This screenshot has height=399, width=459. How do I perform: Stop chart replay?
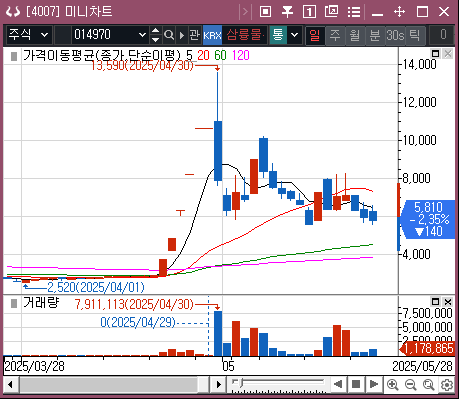[356, 384]
